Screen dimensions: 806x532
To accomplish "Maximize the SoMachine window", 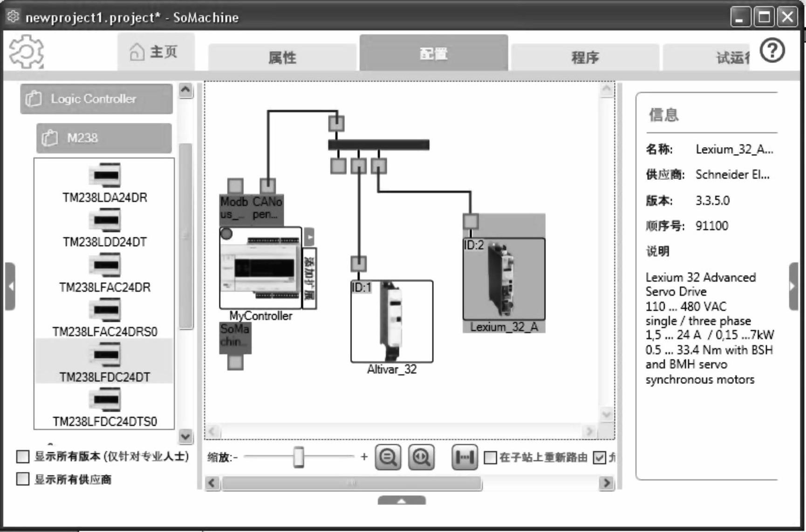I will click(x=764, y=17).
